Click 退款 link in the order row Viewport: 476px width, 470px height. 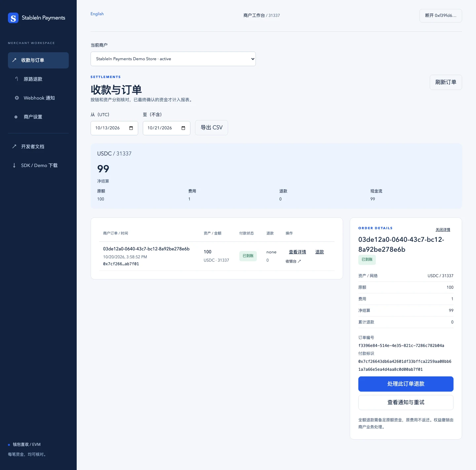(x=320, y=252)
